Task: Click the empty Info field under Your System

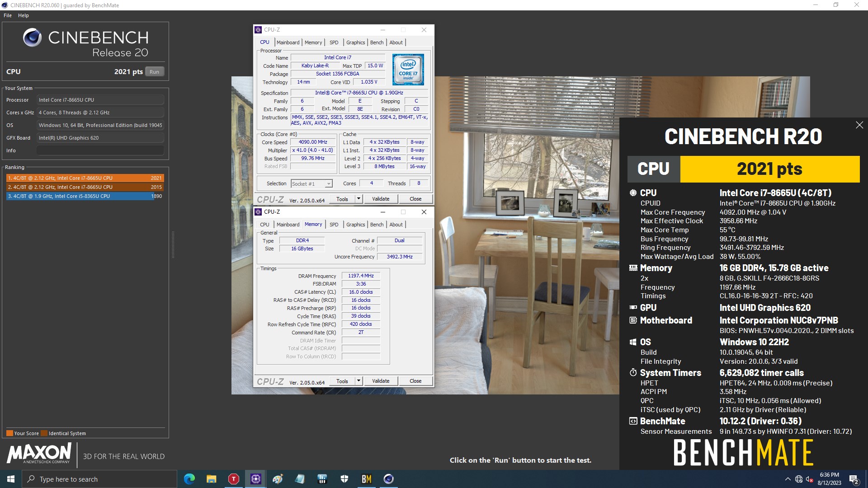Action: tap(100, 150)
